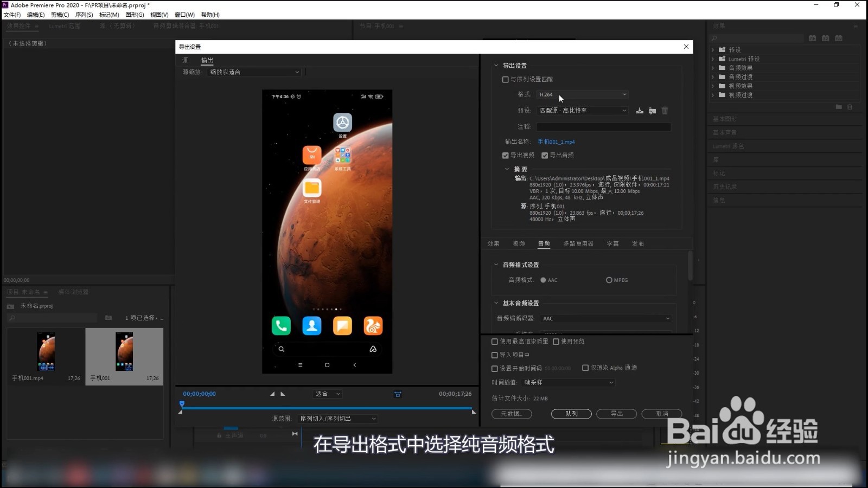Expand the 视频效果 folder in Effects panel
The image size is (868, 488).
click(x=713, y=86)
